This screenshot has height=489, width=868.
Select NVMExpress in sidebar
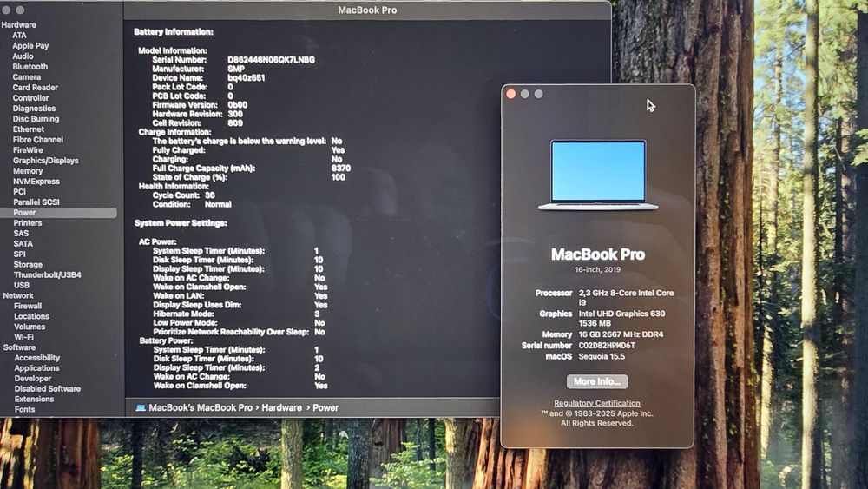(x=36, y=181)
